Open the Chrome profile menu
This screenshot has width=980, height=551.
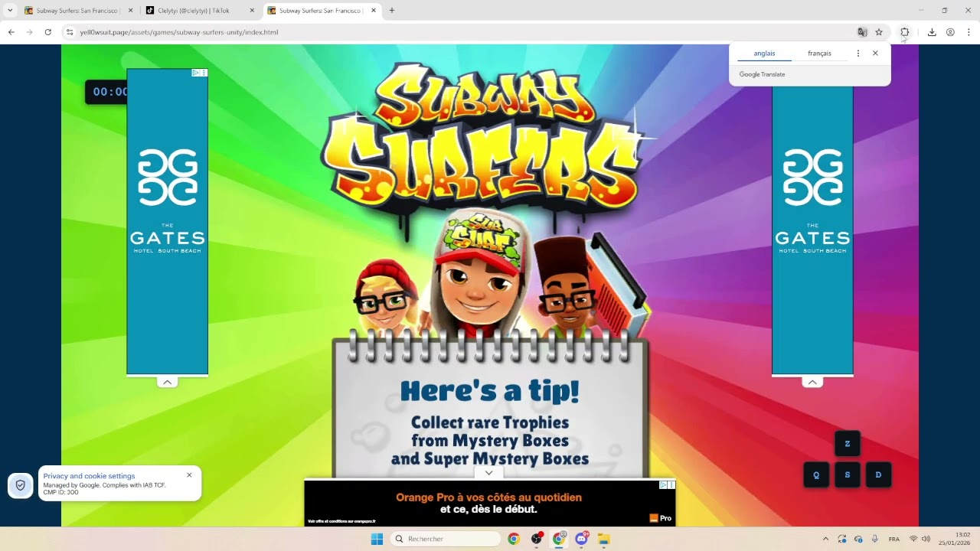[x=950, y=32]
